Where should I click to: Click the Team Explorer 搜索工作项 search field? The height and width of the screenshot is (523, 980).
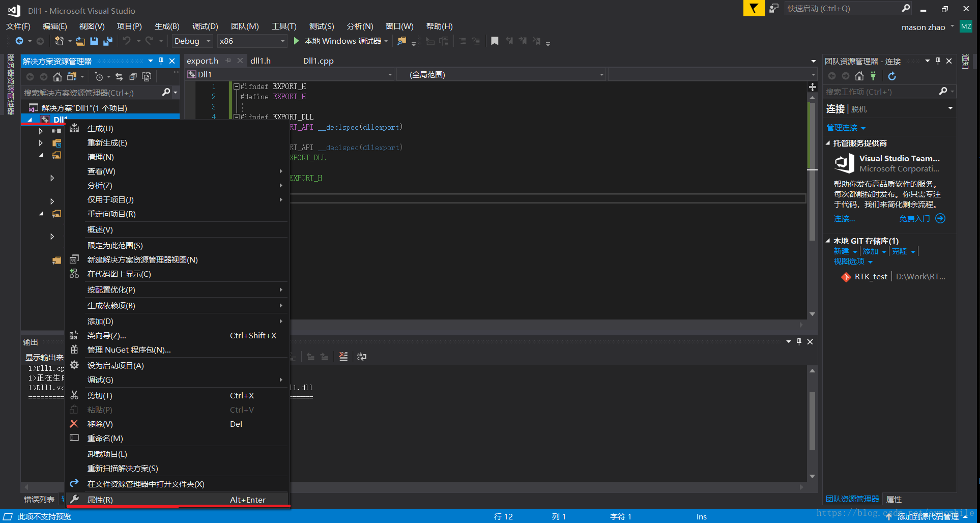click(x=880, y=92)
